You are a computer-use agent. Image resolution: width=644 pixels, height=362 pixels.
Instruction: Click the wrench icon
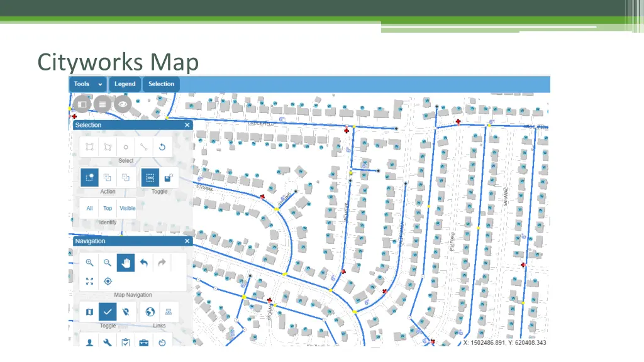click(x=108, y=342)
